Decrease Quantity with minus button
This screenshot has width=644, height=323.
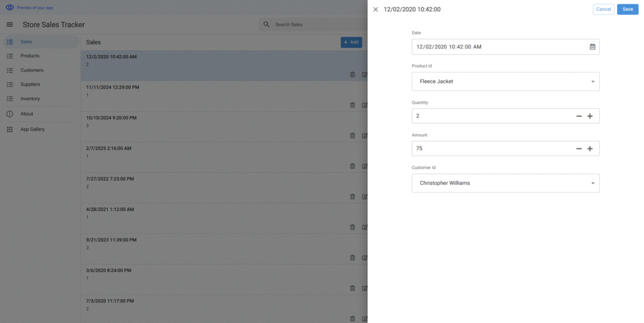point(579,116)
